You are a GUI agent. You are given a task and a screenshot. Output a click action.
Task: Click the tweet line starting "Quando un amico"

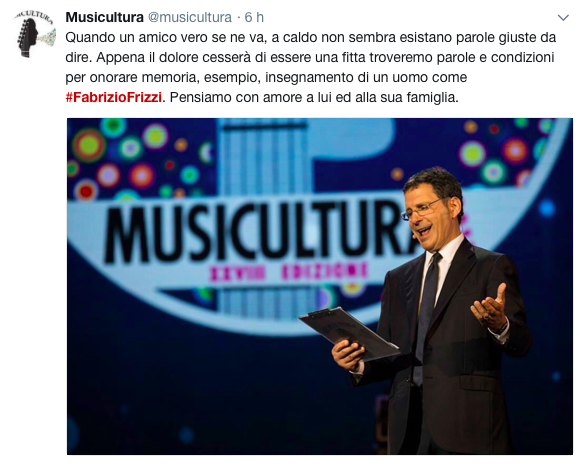(x=311, y=37)
